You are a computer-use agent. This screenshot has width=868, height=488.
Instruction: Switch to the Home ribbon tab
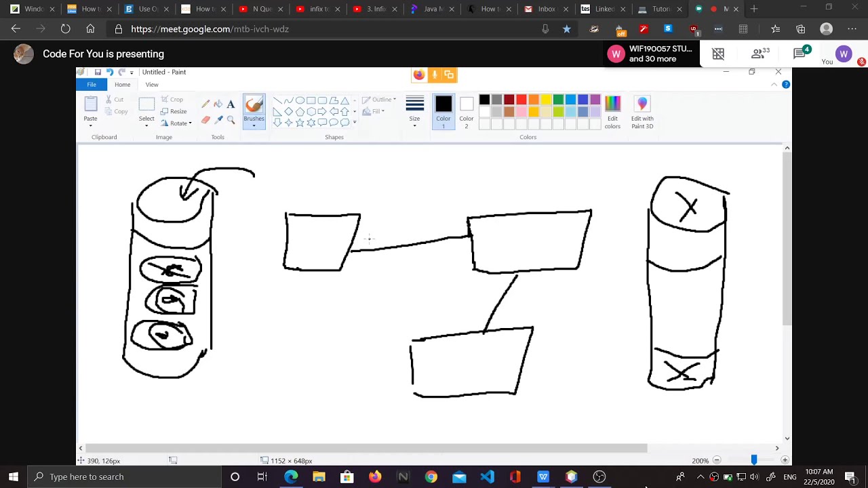point(123,85)
